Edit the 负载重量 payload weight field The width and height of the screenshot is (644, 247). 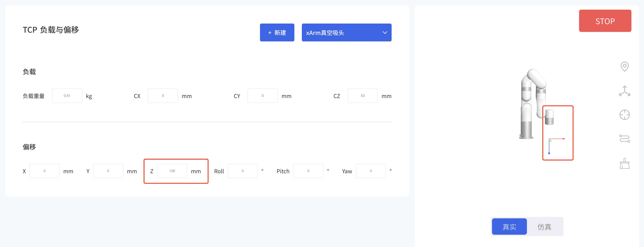(x=67, y=95)
